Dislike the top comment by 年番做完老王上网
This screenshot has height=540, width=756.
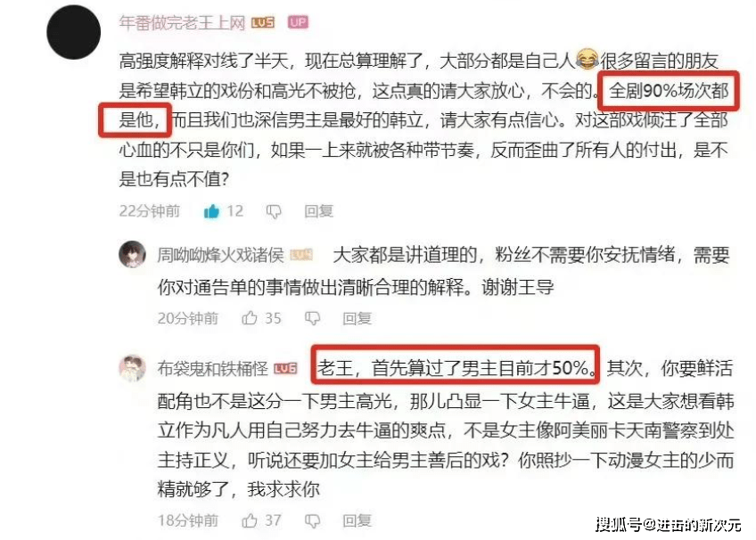tap(274, 211)
